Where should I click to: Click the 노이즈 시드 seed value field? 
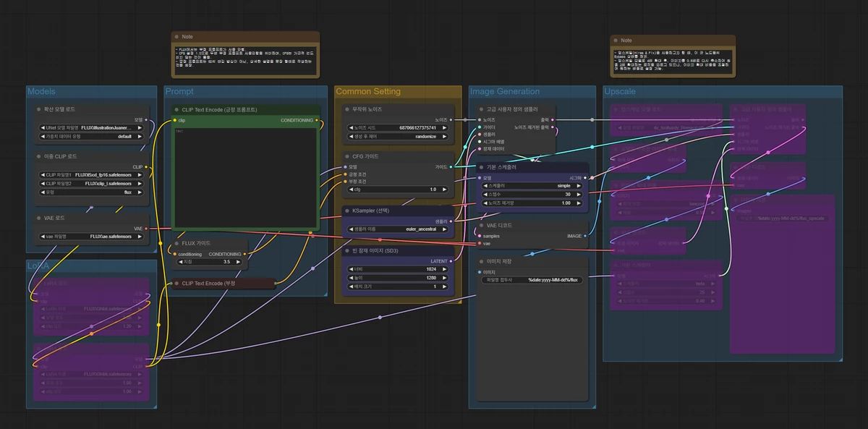tap(396, 127)
